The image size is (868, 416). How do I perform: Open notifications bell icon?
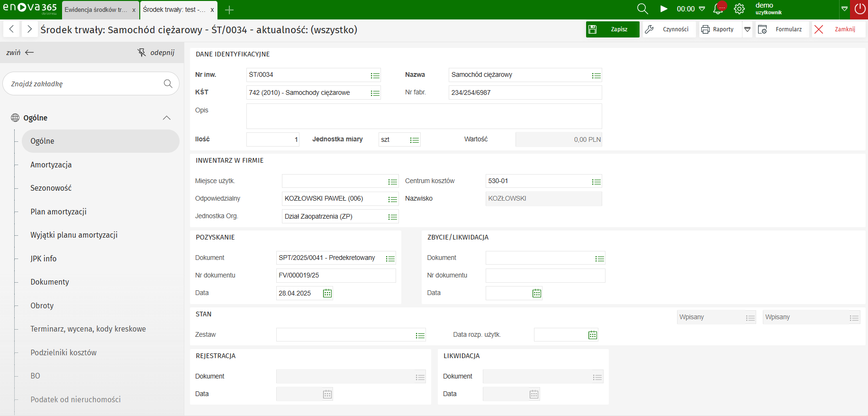718,9
